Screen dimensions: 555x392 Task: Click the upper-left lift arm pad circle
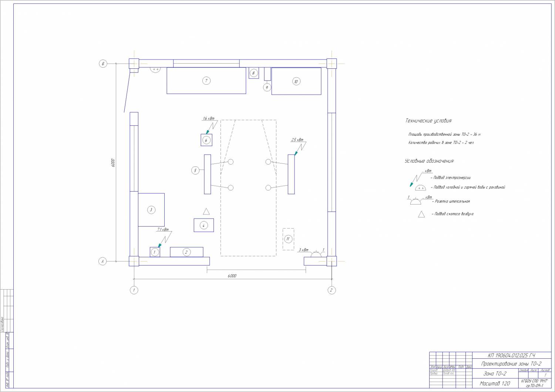pyautogui.click(x=231, y=162)
